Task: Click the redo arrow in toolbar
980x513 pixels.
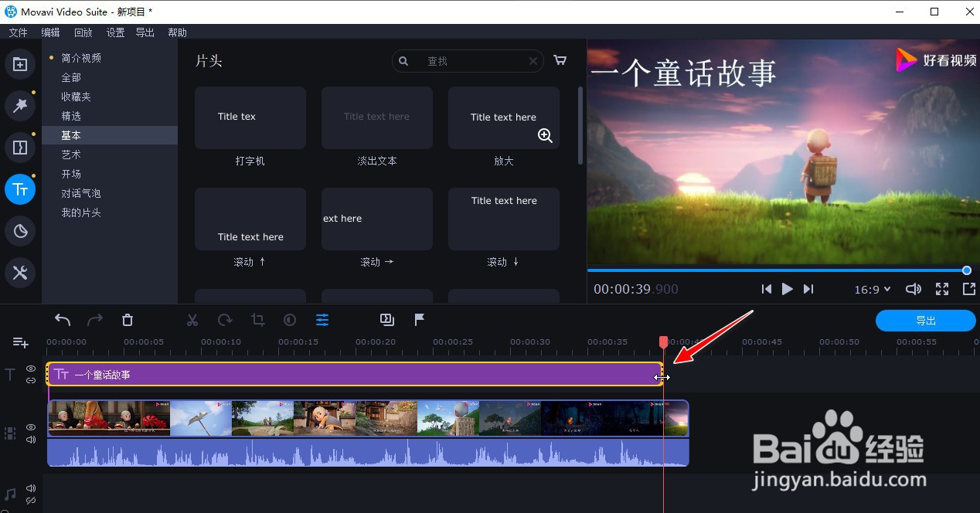Action: click(x=95, y=320)
